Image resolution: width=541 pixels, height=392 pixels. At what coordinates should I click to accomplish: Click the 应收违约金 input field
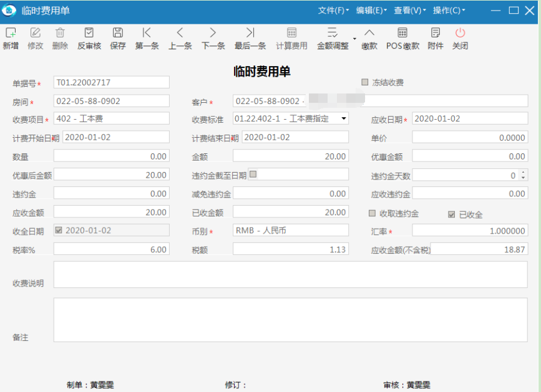[470, 193]
